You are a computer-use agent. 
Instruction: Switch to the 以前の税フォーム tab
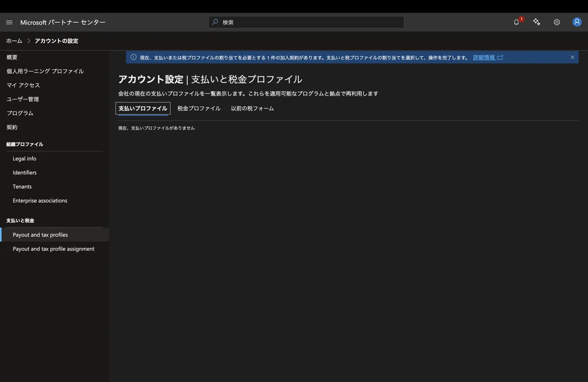click(252, 108)
